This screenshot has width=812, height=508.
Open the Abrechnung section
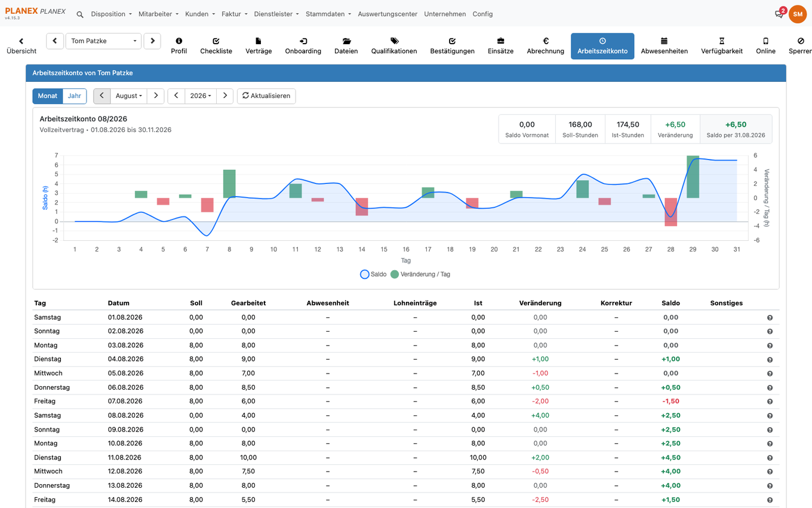coord(546,46)
